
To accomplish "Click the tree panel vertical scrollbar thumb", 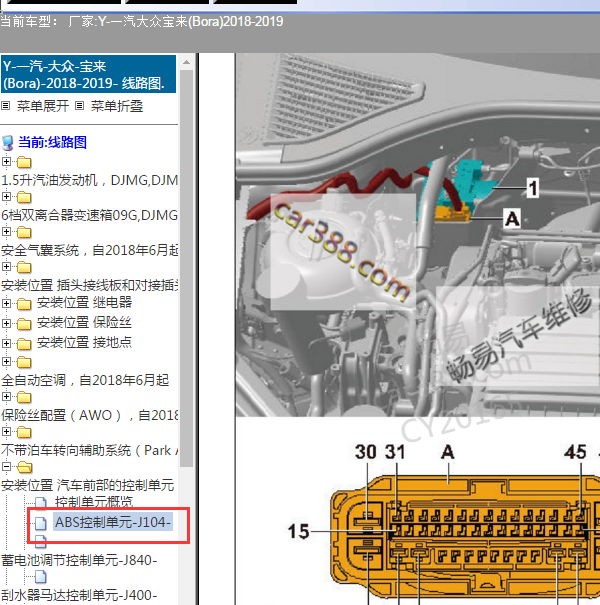I will [186, 268].
